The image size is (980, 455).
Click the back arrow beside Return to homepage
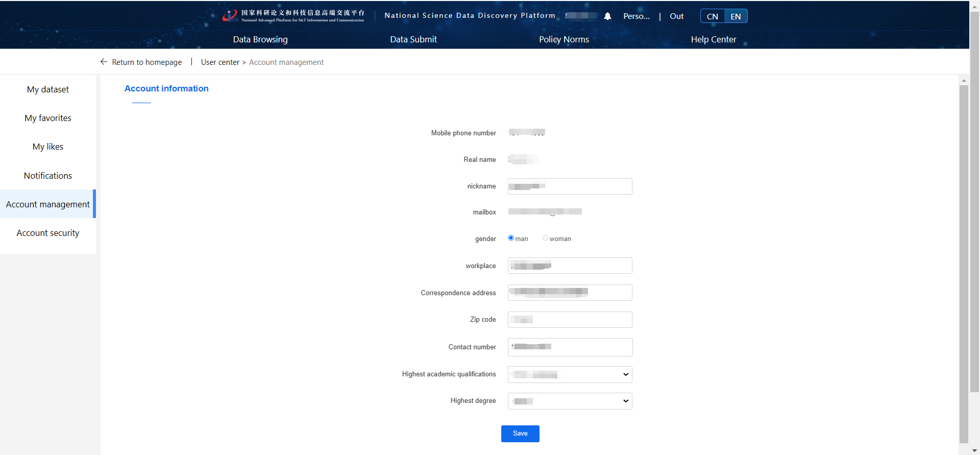pyautogui.click(x=104, y=62)
